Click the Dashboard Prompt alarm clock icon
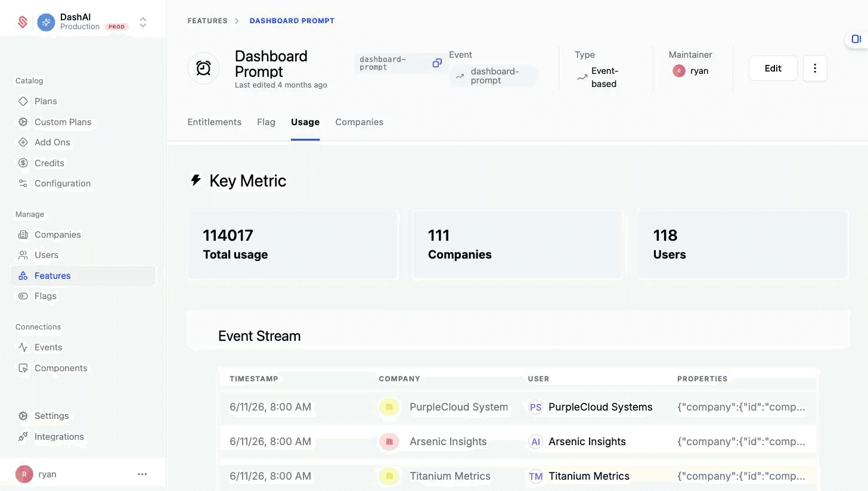868x491 pixels. 203,69
